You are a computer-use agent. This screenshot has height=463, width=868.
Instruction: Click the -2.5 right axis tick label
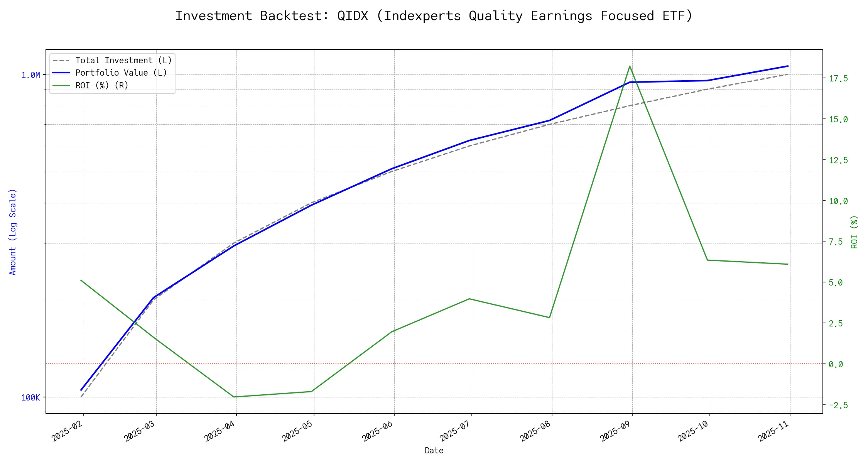838,405
